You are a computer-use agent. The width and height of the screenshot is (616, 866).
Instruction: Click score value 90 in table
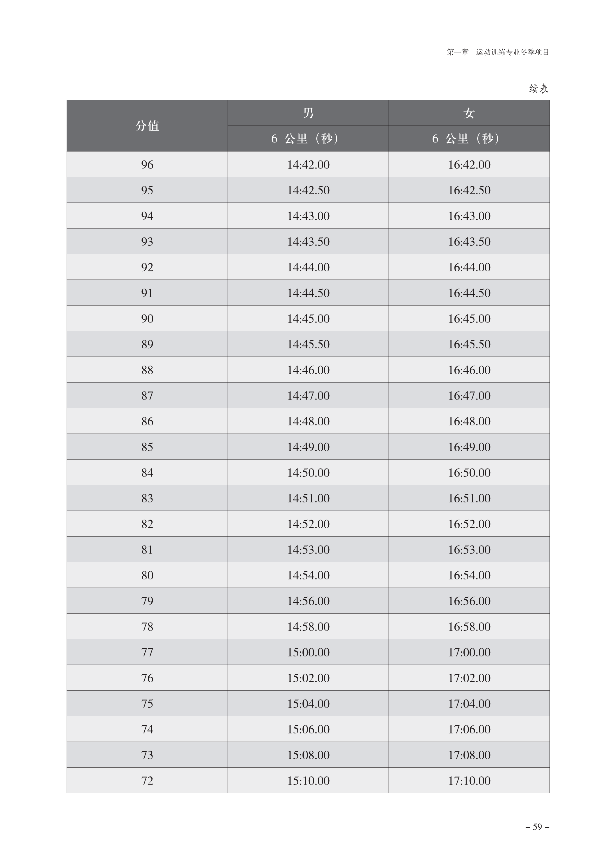pyautogui.click(x=147, y=318)
